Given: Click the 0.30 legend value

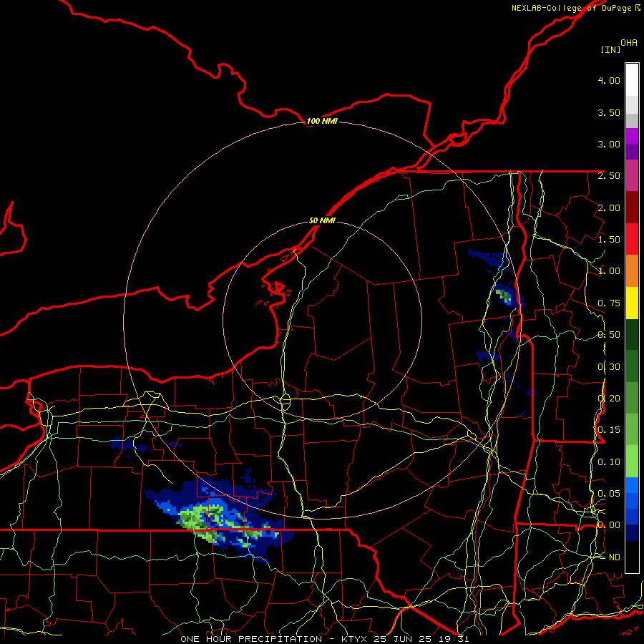Looking at the screenshot, I should point(609,367).
